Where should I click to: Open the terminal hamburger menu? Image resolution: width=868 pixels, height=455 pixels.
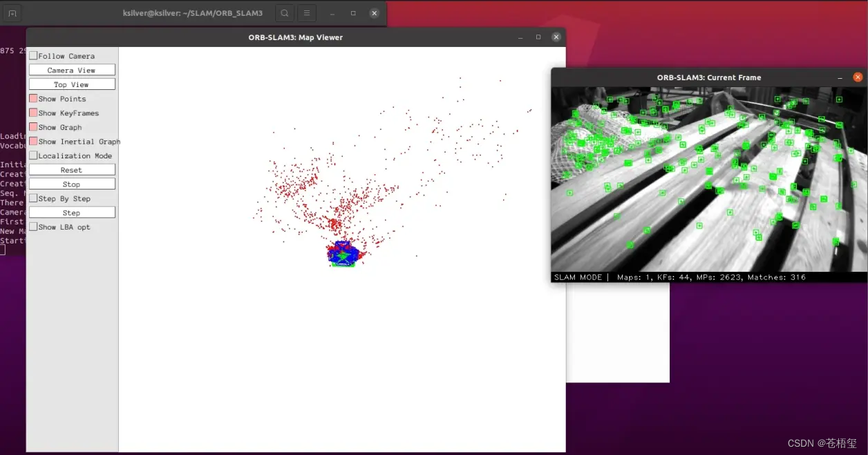pos(308,13)
